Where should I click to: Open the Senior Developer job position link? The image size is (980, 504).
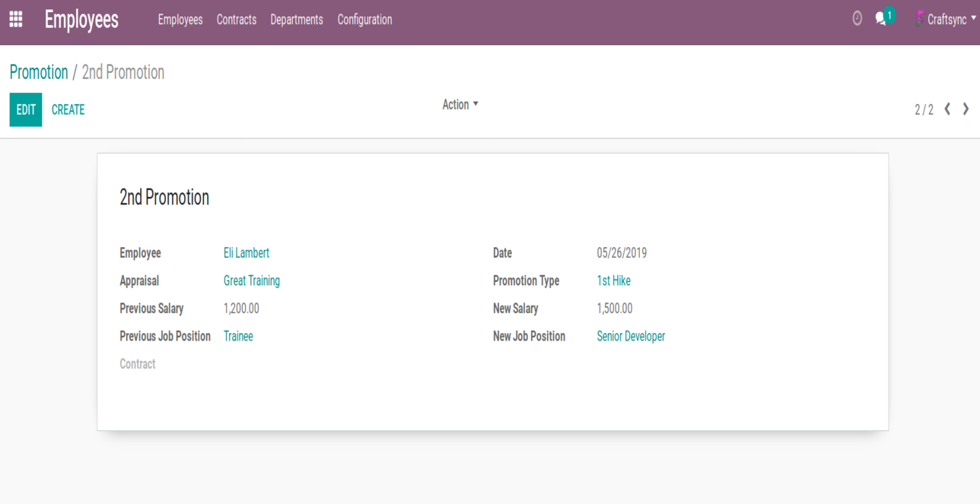pos(631,336)
